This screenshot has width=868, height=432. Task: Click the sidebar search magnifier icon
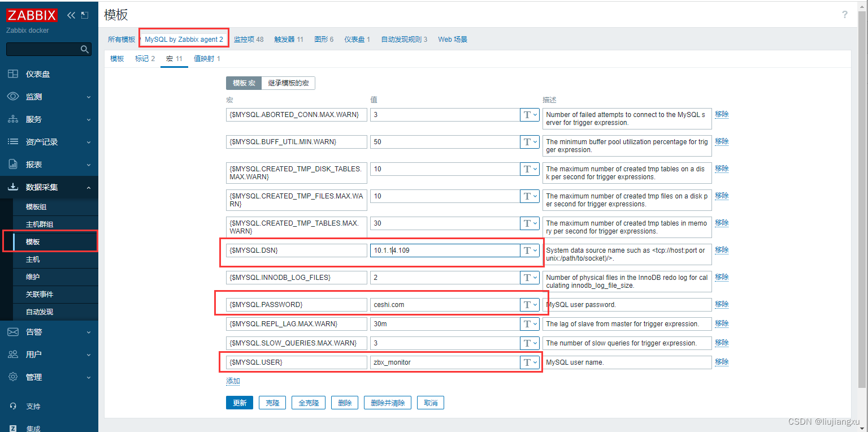click(x=85, y=49)
